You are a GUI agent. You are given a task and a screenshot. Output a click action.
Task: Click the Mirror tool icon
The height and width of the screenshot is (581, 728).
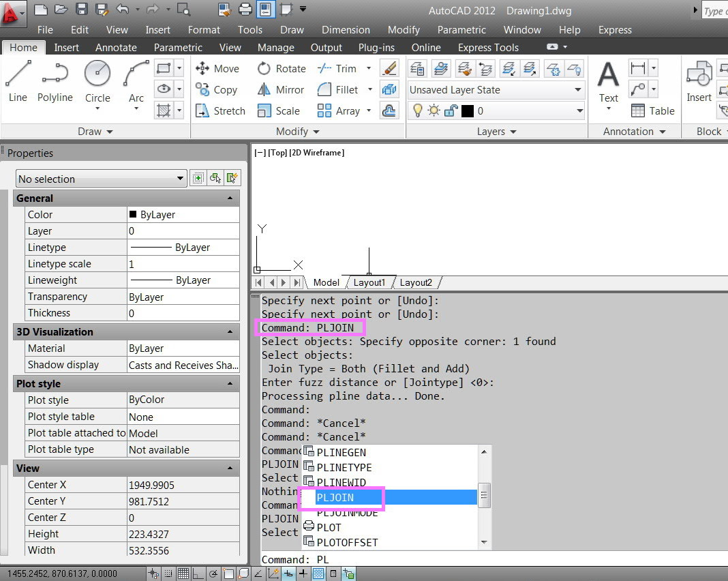tap(264, 89)
